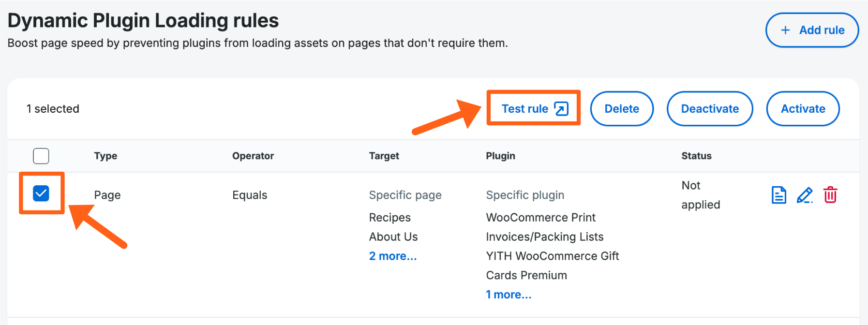Click the Plugin column header
Screen dimensions: 868x325
(500, 156)
